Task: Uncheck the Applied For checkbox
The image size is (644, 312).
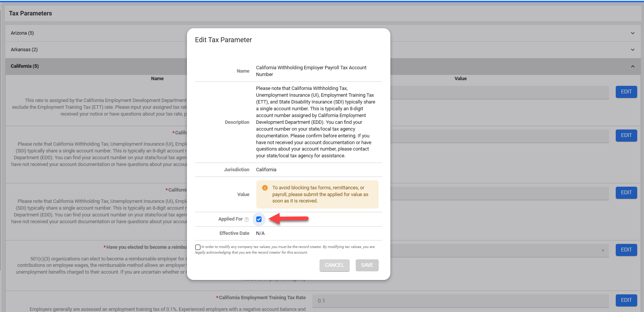Action: point(259,219)
